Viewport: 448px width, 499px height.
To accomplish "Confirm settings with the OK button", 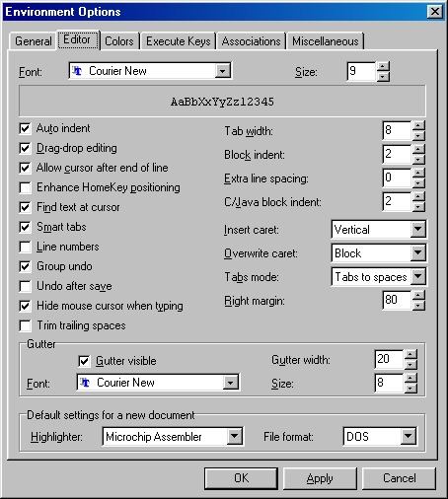I will point(241,478).
